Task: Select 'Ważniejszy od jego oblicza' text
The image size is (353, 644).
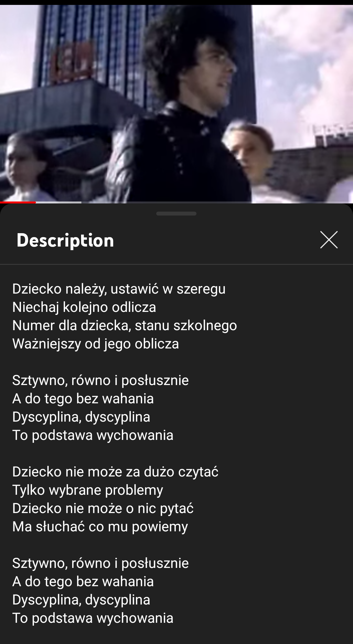Action: (96, 344)
